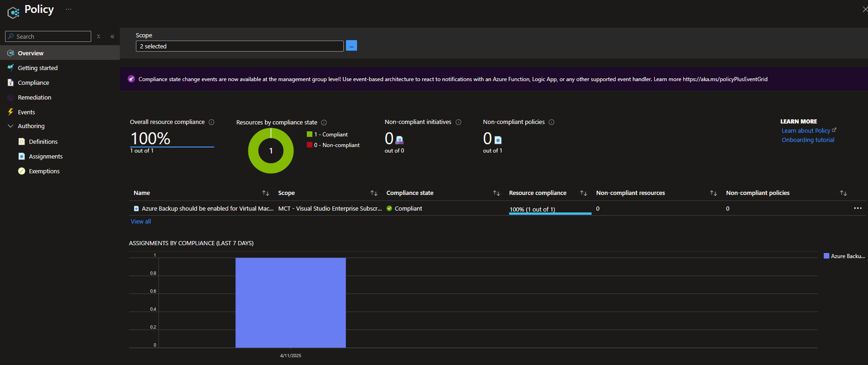Screen dimensions: 868x365
Task: Click the 100% overall compliance value
Action: tap(151, 138)
